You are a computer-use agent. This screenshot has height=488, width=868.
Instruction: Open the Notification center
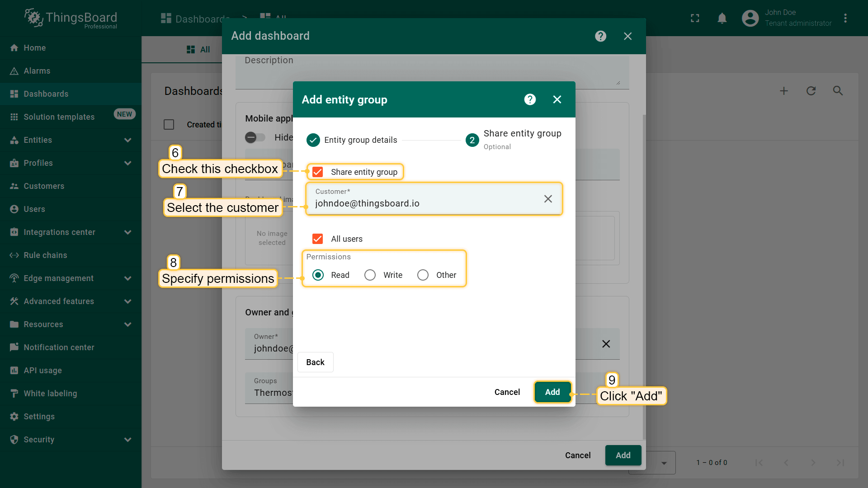[x=59, y=347]
